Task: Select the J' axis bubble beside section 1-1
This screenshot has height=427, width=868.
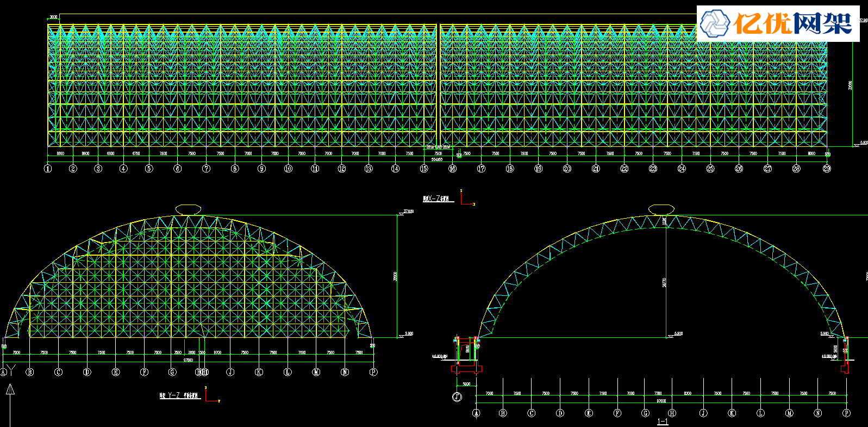Action: [457, 397]
